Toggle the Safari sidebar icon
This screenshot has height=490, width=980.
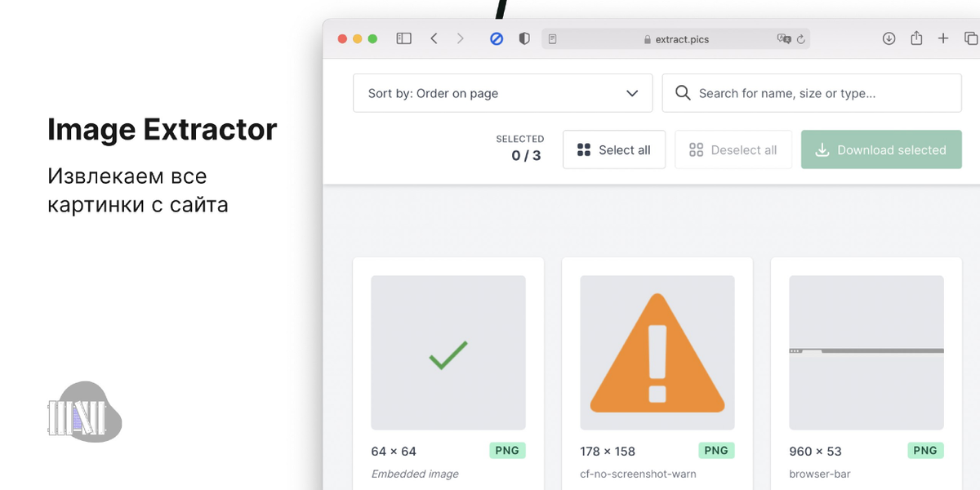(403, 38)
